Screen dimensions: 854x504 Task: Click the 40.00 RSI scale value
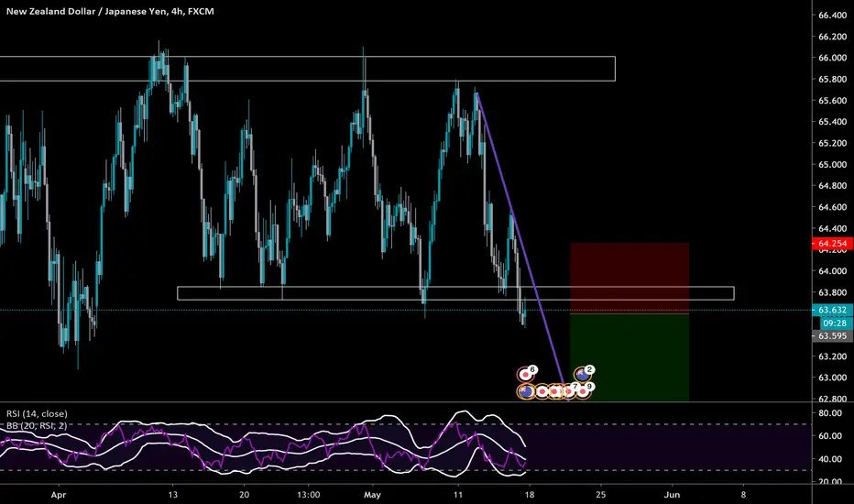point(830,459)
